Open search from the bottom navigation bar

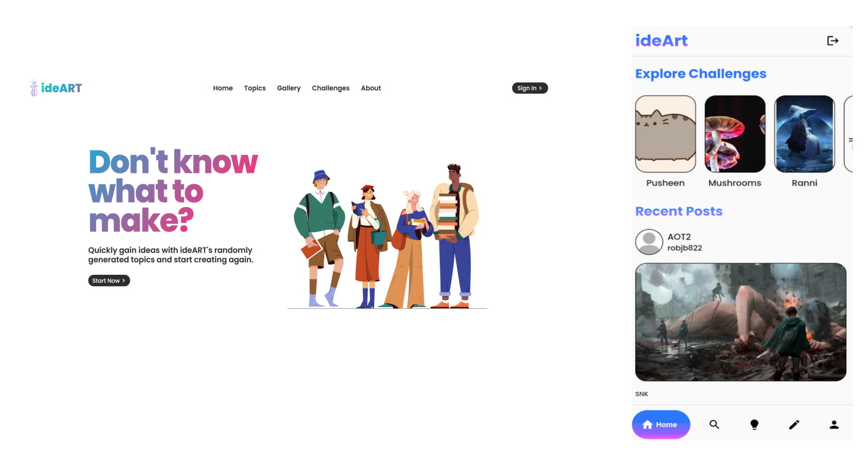point(714,424)
